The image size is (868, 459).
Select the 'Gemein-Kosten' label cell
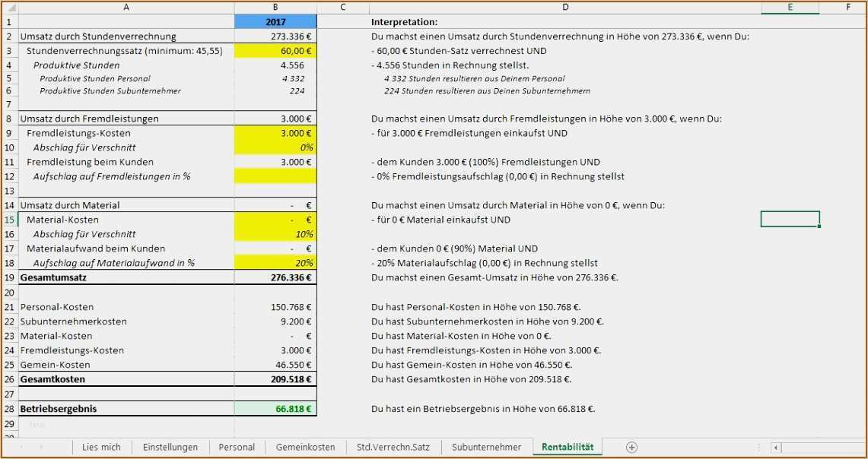(x=126, y=365)
